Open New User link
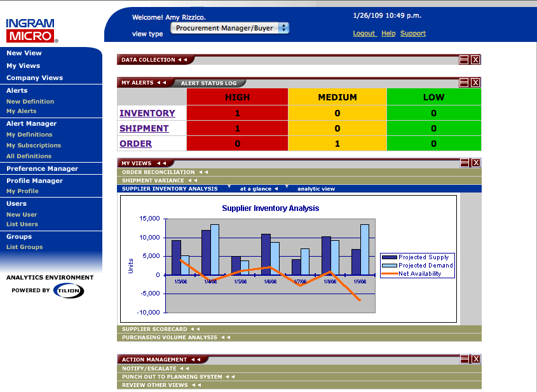 tap(22, 215)
